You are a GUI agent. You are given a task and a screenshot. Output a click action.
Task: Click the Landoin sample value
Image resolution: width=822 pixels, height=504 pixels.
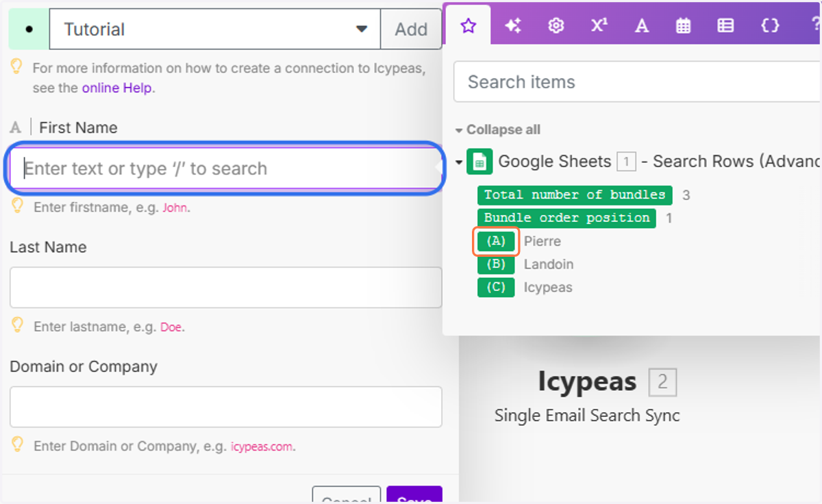pos(549,264)
